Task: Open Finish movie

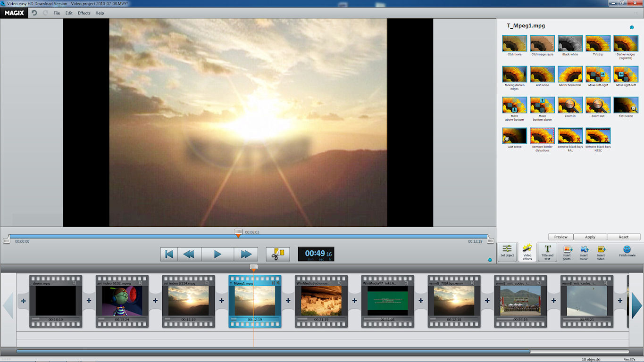Action: [x=627, y=251]
